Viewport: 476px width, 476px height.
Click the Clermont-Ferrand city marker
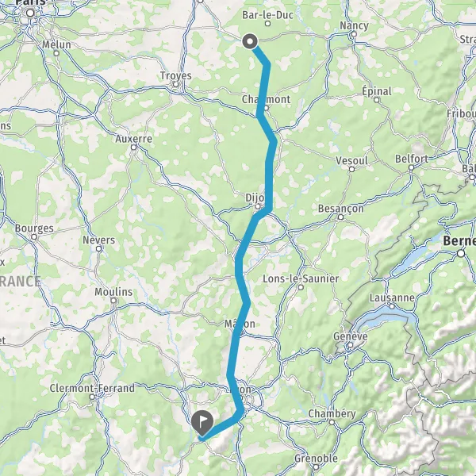click(x=92, y=397)
